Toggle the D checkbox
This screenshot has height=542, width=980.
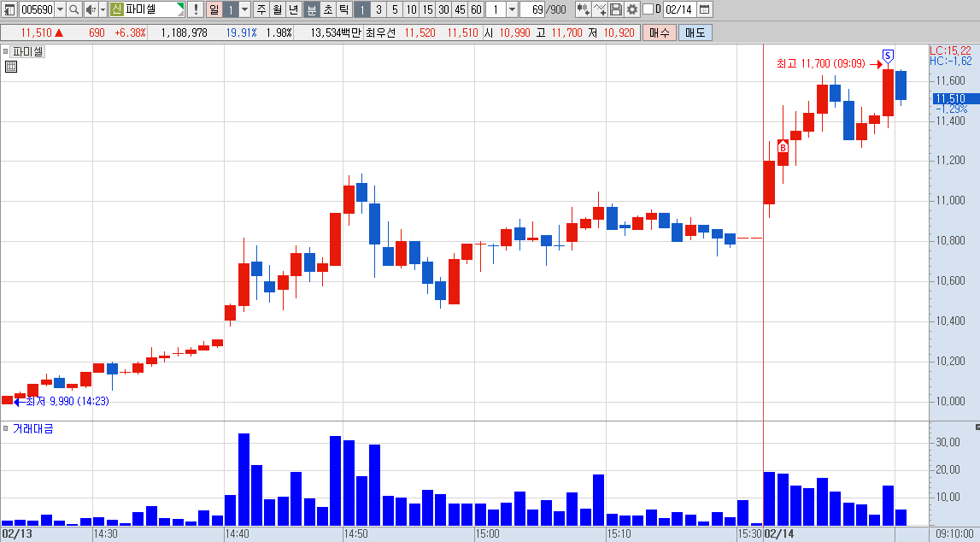(x=648, y=9)
